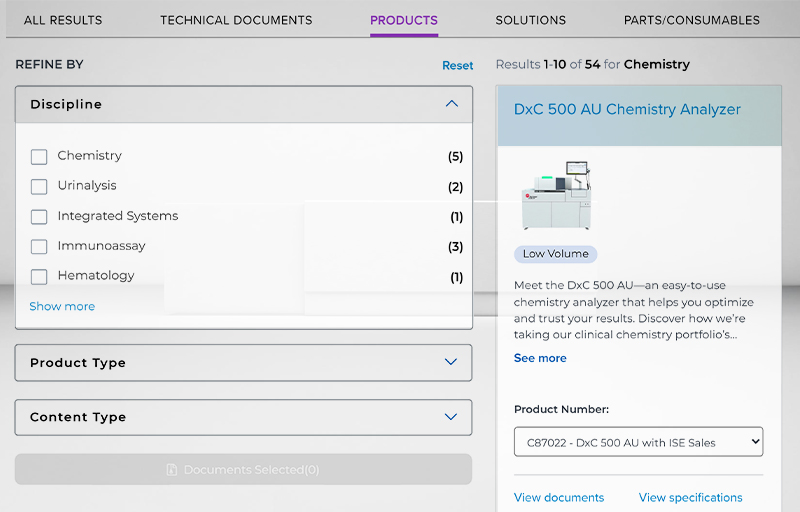Open the Technical Documents tab
Viewport: 800px width, 512px height.
pyautogui.click(x=236, y=20)
